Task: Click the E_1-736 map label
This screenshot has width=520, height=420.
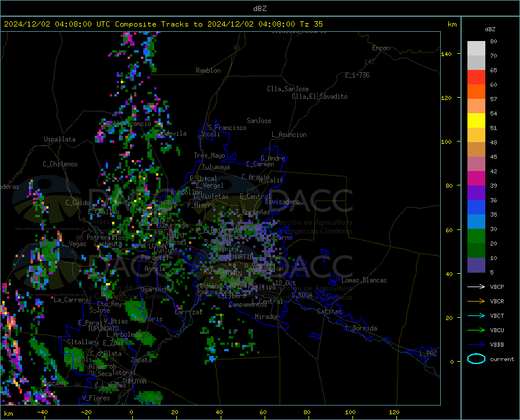Action: (x=357, y=75)
